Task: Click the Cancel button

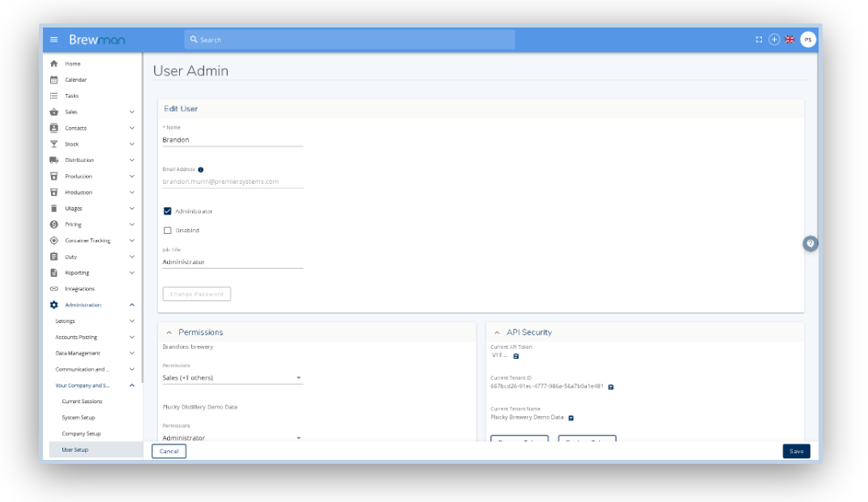Action: coord(169,452)
